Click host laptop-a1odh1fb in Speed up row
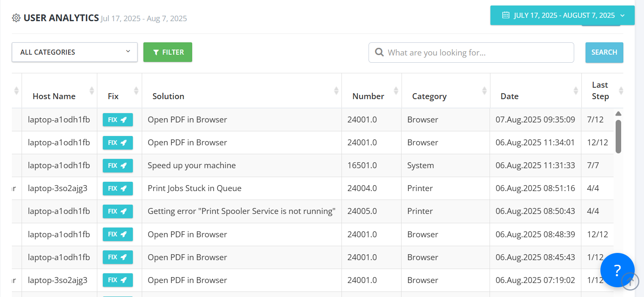The height and width of the screenshot is (297, 644). point(59,166)
